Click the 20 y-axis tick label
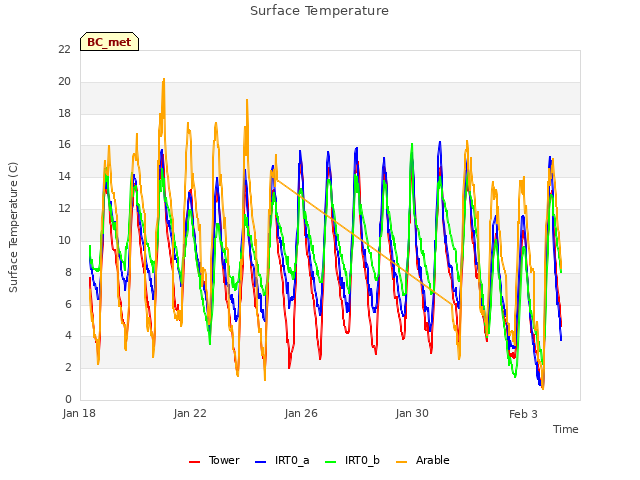Image resolution: width=640 pixels, height=480 pixels. pos(64,81)
